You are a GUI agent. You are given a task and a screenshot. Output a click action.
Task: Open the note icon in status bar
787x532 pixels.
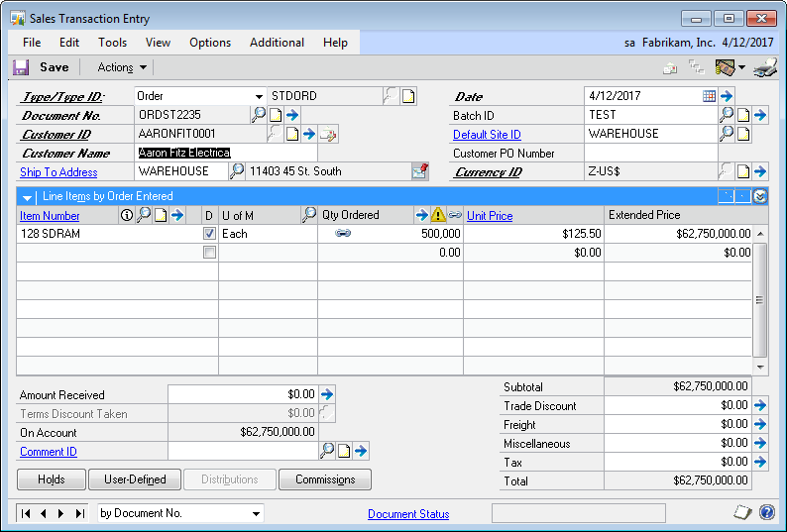click(x=742, y=512)
